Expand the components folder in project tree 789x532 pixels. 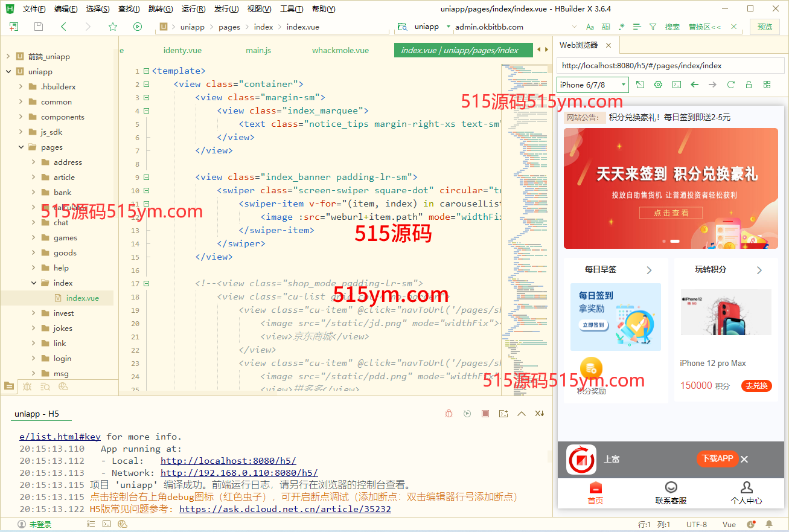pos(21,117)
